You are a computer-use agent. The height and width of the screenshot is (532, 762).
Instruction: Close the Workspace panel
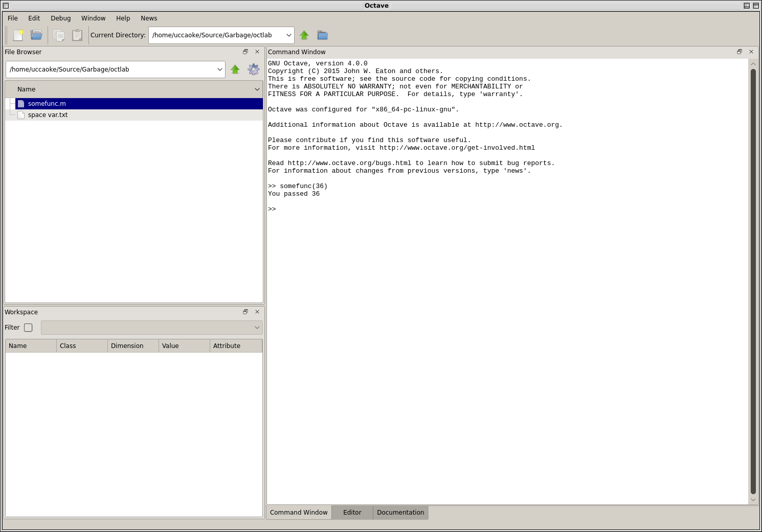[257, 312]
